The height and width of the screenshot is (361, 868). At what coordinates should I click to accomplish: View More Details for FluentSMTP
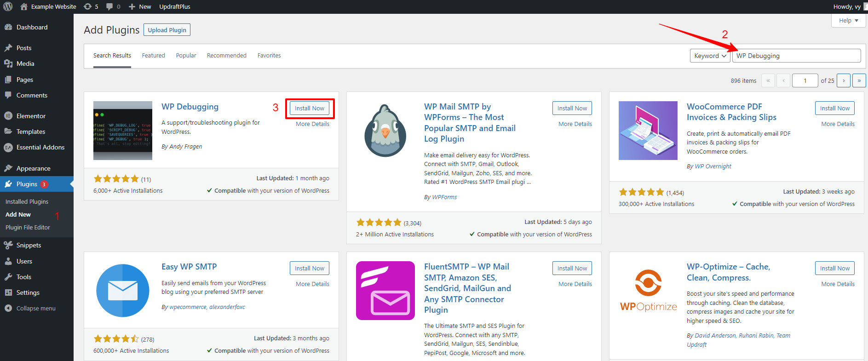pos(575,284)
